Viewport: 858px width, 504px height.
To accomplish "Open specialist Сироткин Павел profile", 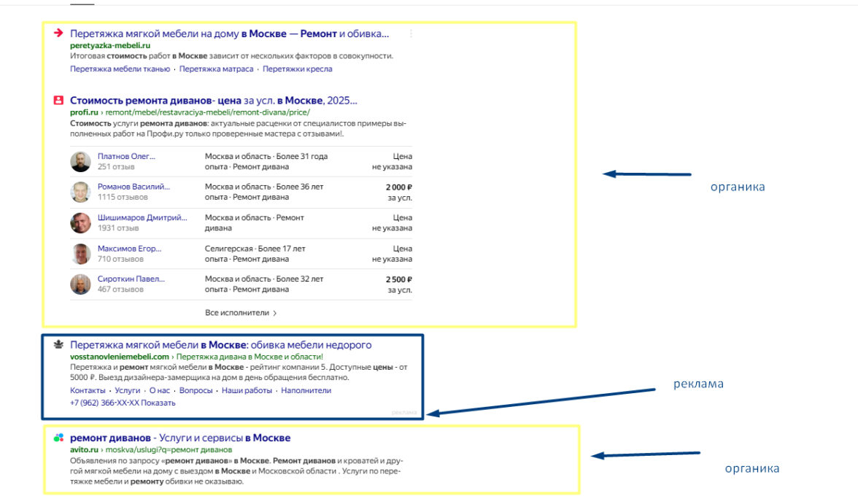I will click(x=131, y=279).
